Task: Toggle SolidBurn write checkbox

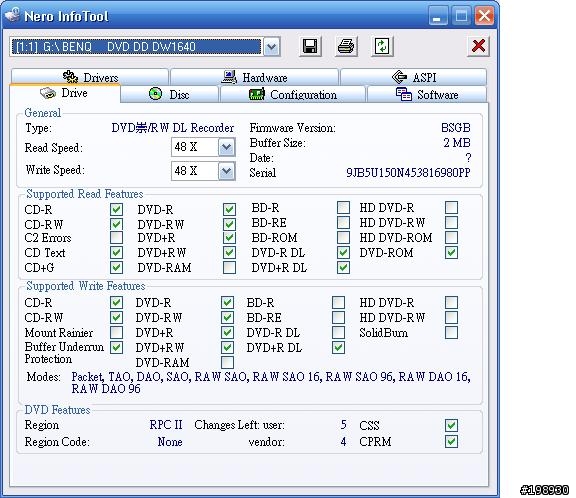Action: pos(451,332)
